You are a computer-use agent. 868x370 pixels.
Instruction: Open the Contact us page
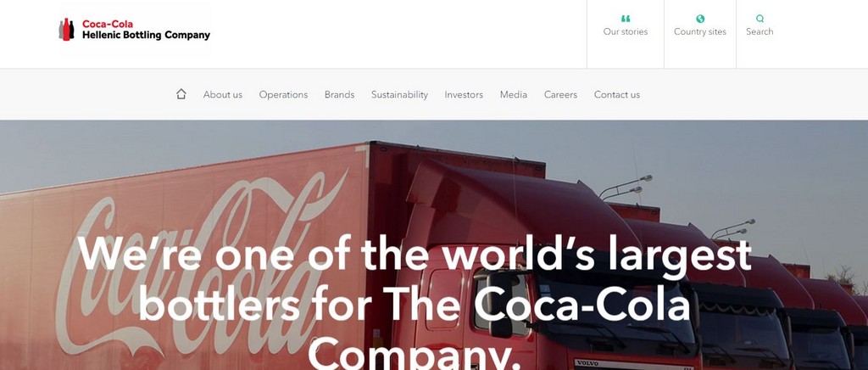pyautogui.click(x=617, y=95)
